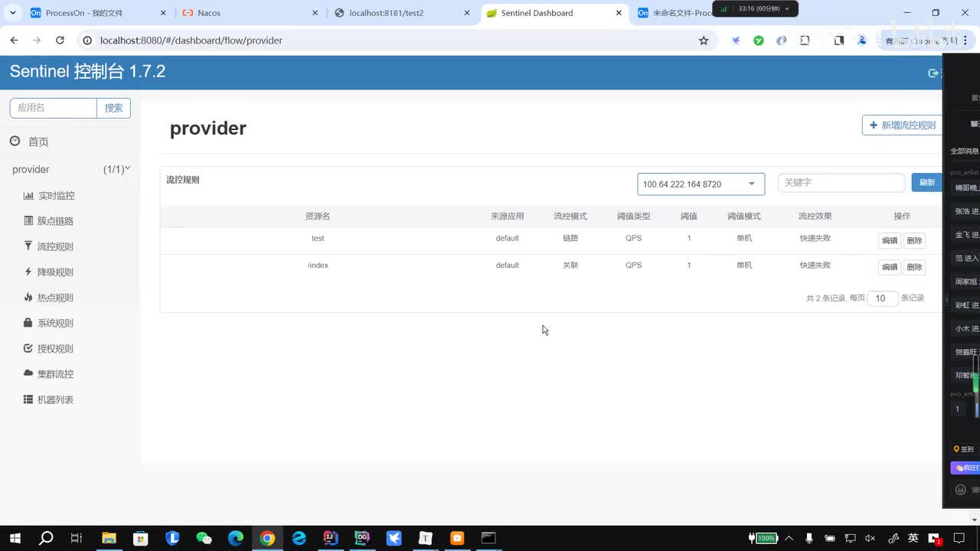Bookmark this page with the star icon

click(704, 41)
